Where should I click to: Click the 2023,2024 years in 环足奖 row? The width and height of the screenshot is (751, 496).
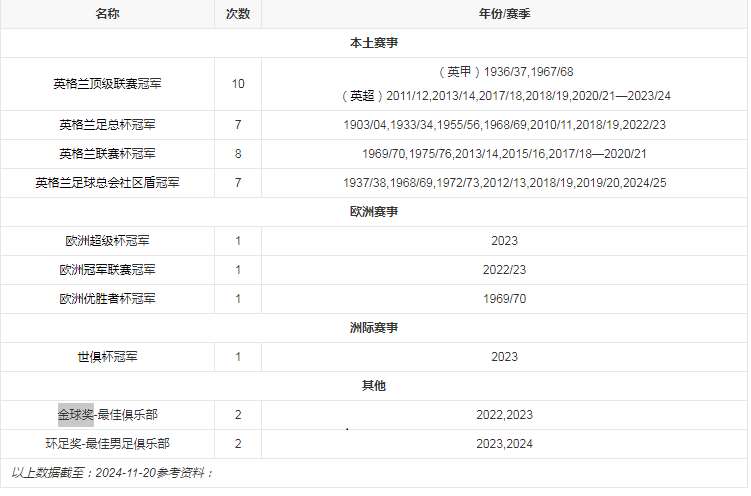pyautogui.click(x=504, y=444)
